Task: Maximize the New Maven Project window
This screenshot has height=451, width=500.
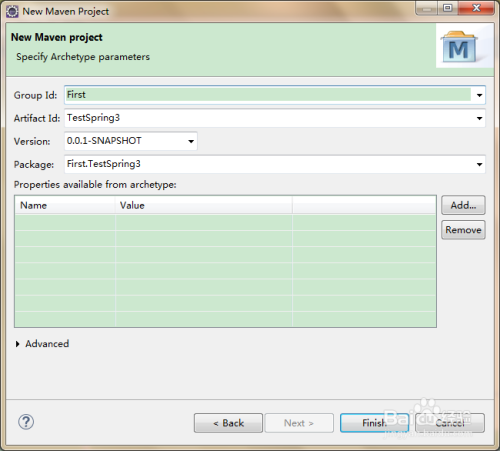Action: 447,8
